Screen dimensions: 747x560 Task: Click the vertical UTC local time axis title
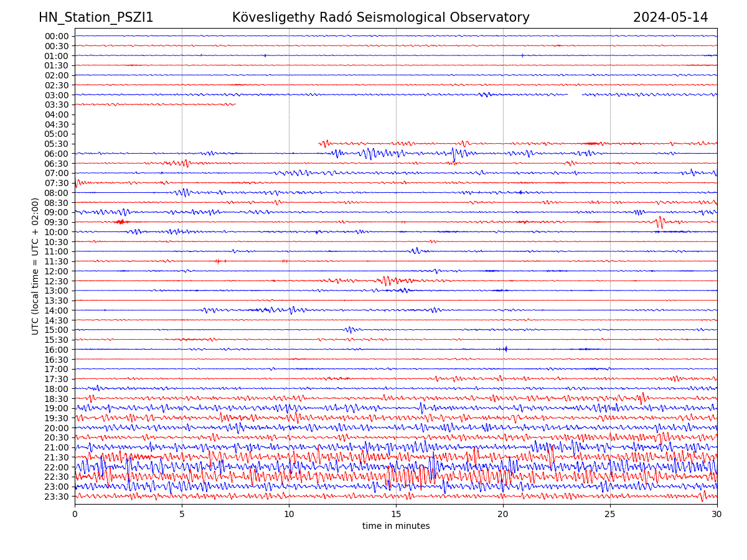36,266
